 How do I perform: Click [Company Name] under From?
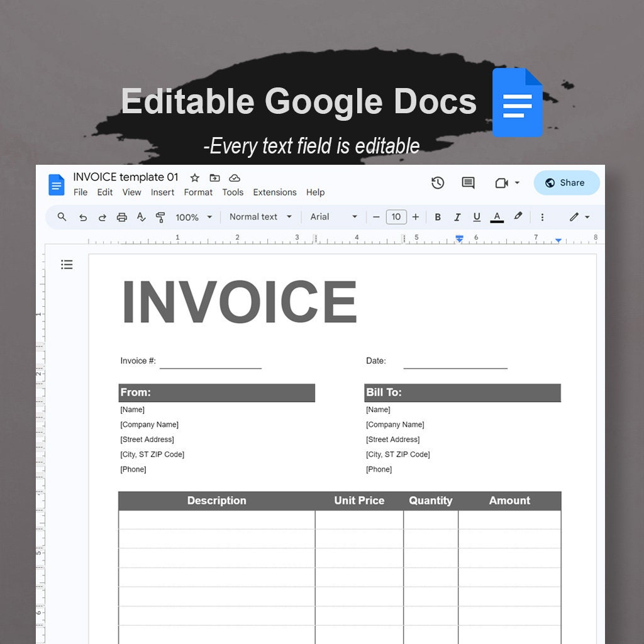[150, 425]
